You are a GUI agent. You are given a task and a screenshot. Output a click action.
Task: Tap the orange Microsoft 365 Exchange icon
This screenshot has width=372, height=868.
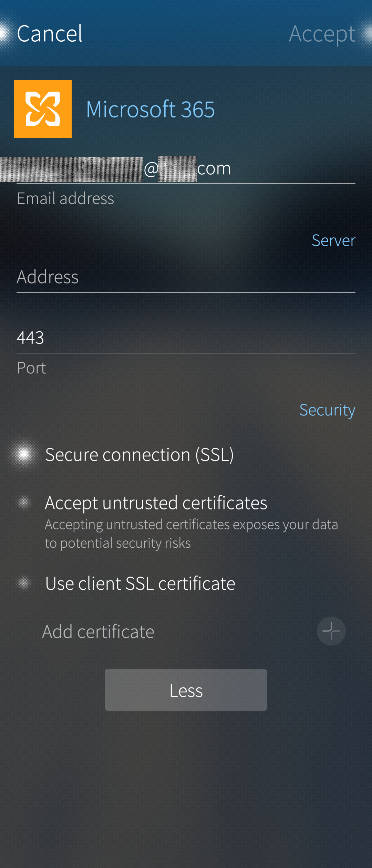click(43, 109)
